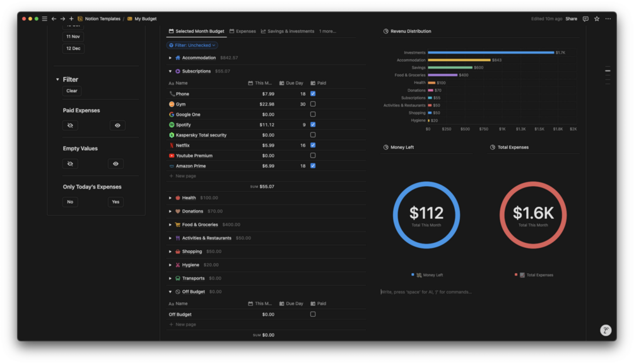Expand the Food & Groceries group
Viewport: 634px width, 364px height.
point(170,225)
